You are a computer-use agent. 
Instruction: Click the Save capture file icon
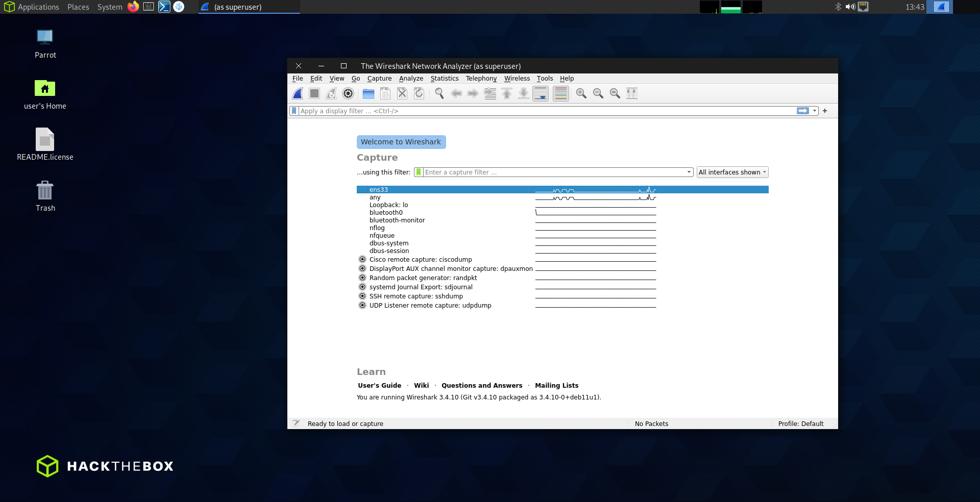385,93
